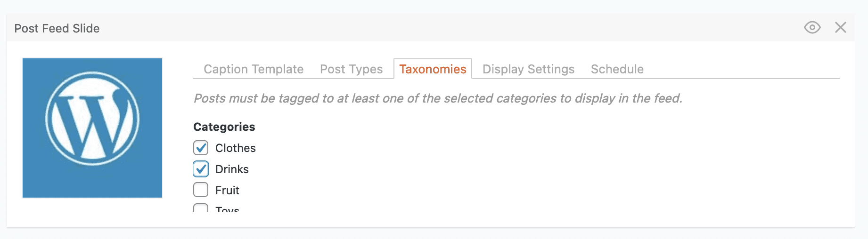Toggle the slide preview eye icon
The image size is (868, 239).
pyautogui.click(x=812, y=28)
